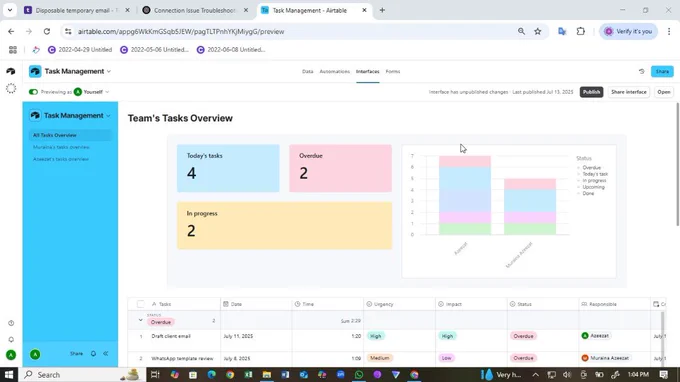Screen dimensions: 680x382
Task: Open the tab search dropdown arrow
Action: 10,10
